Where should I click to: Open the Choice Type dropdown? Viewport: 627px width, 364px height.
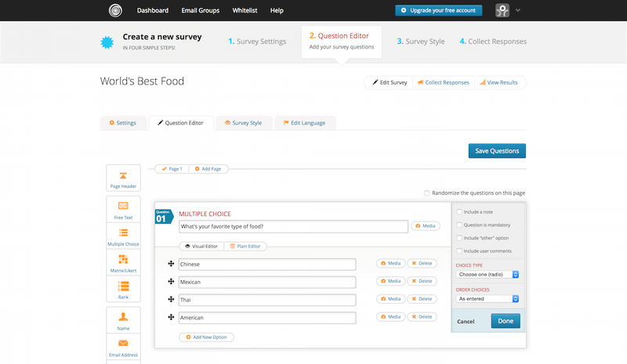[x=487, y=275]
